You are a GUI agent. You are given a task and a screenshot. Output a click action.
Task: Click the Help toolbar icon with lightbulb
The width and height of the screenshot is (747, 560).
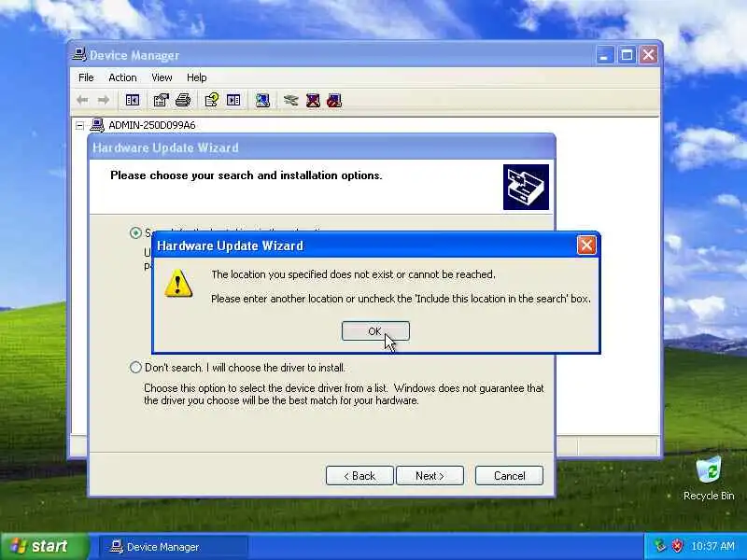pyautogui.click(x=212, y=100)
